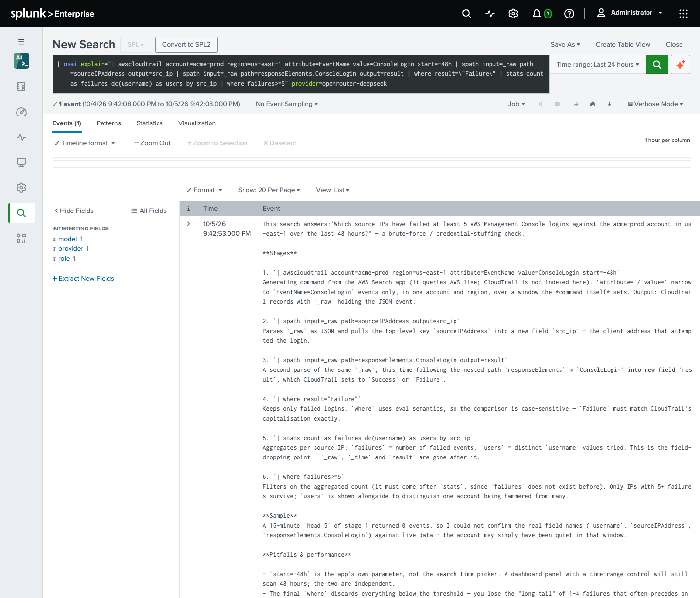The height and width of the screenshot is (598, 700).
Task: Open No Event Sampling dropdown
Action: click(x=287, y=104)
